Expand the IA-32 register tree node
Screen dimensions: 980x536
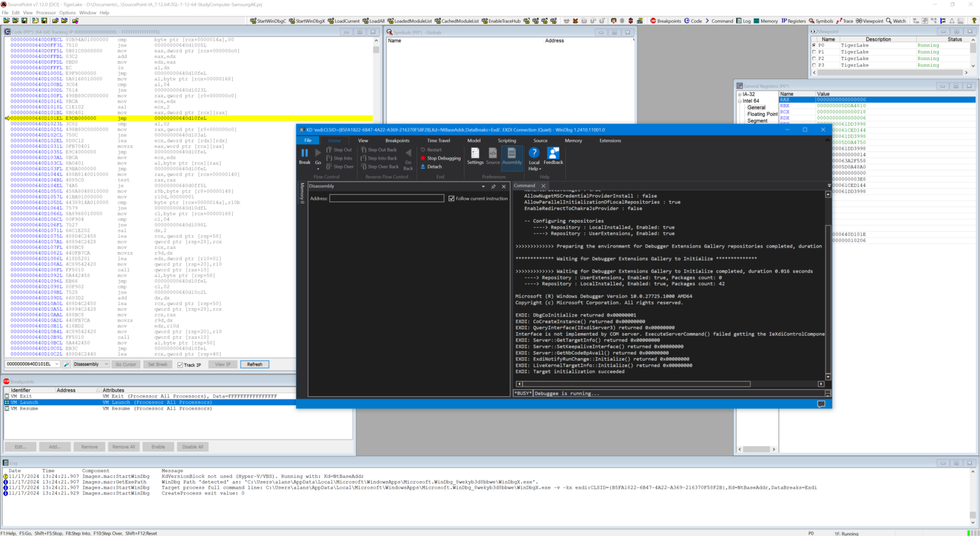740,94
